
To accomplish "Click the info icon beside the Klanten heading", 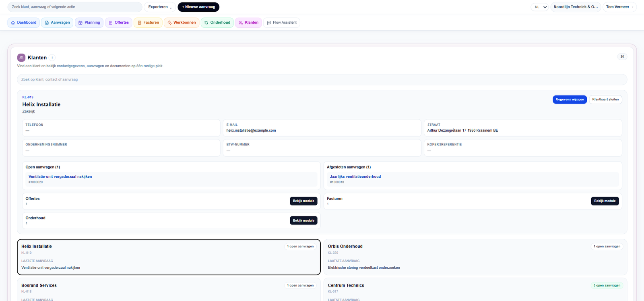I will click(52, 58).
